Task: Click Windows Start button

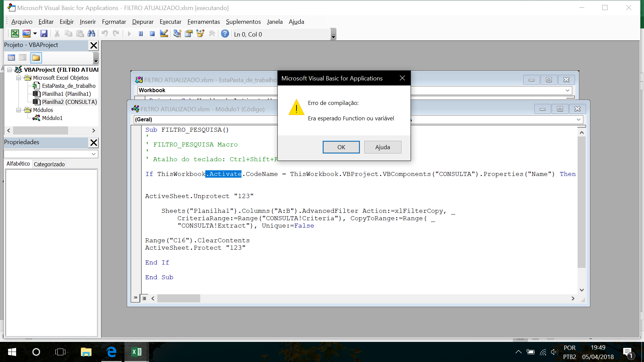Action: [12, 352]
